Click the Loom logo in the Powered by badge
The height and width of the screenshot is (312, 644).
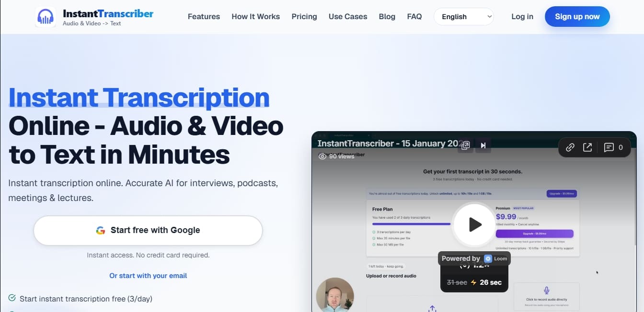click(488, 258)
